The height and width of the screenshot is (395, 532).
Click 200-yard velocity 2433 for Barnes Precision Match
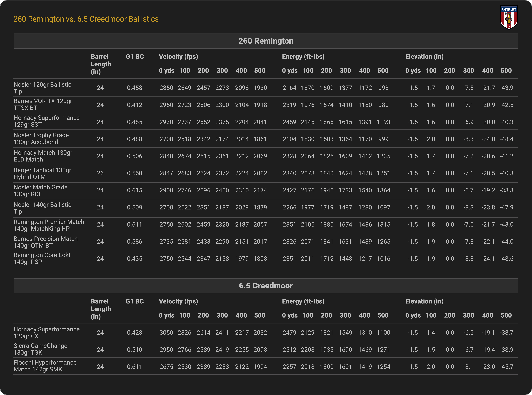(x=203, y=242)
